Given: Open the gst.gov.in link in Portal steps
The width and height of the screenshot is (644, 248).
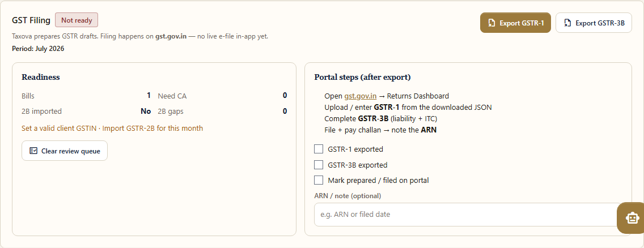Looking at the screenshot, I should tap(360, 96).
